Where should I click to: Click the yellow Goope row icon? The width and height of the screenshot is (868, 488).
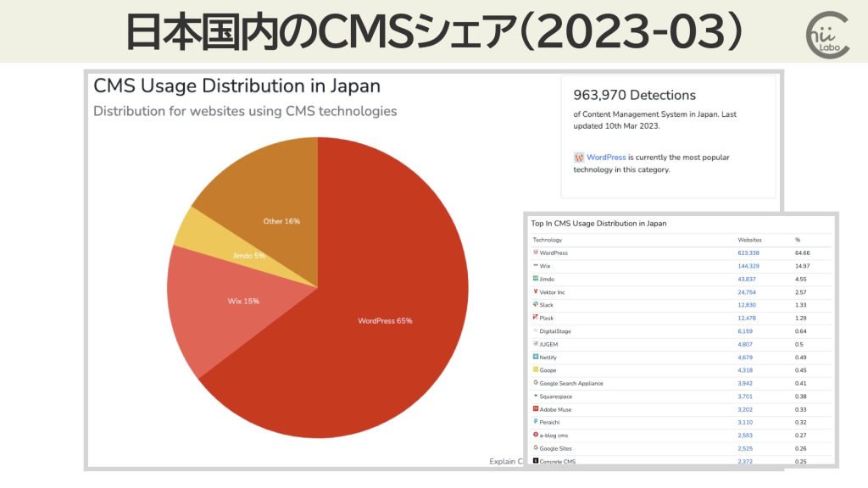[x=536, y=369]
